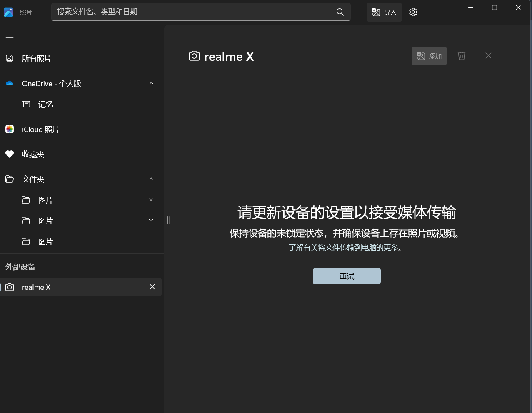This screenshot has height=413, width=532.
Task: Click the 添加 add button
Action: point(429,56)
